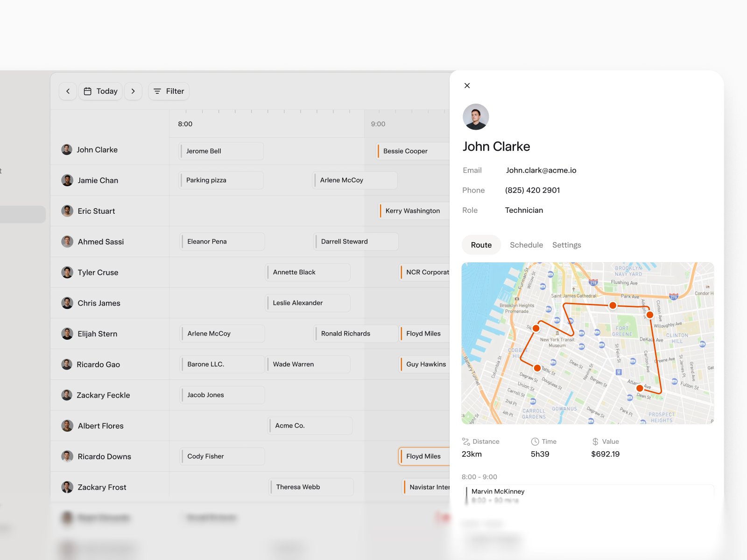Click the 8:00 timeline header
This screenshot has height=560, width=747.
pyautogui.click(x=185, y=124)
